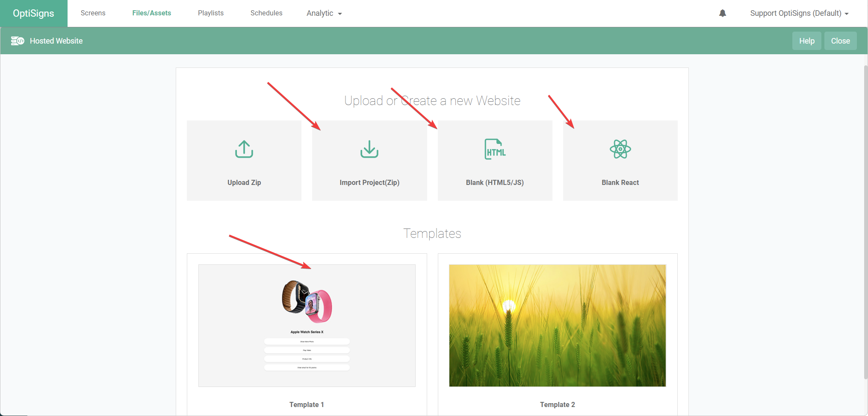868x416 pixels.
Task: Select the Blank HTML file icon
Action: (495, 149)
